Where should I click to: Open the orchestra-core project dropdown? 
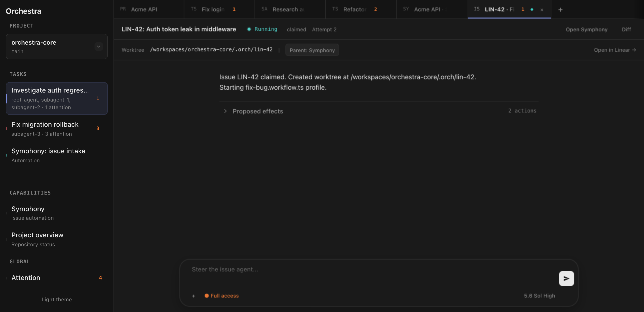pyautogui.click(x=57, y=47)
